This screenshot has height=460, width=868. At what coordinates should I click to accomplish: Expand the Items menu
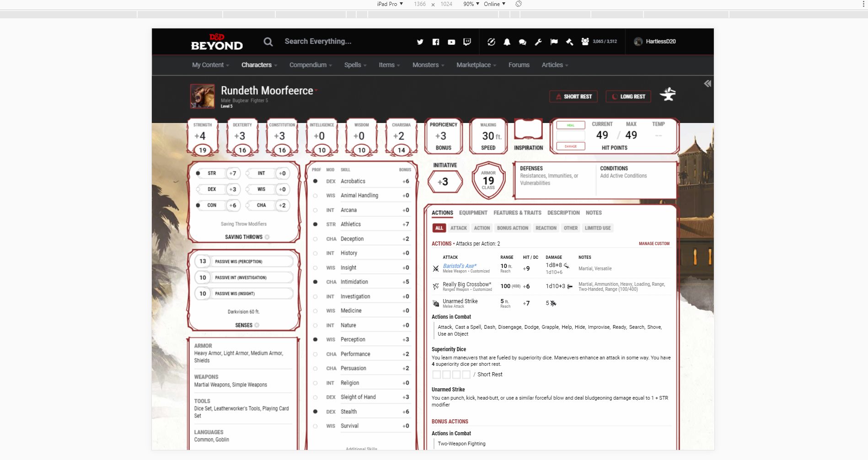coord(389,65)
